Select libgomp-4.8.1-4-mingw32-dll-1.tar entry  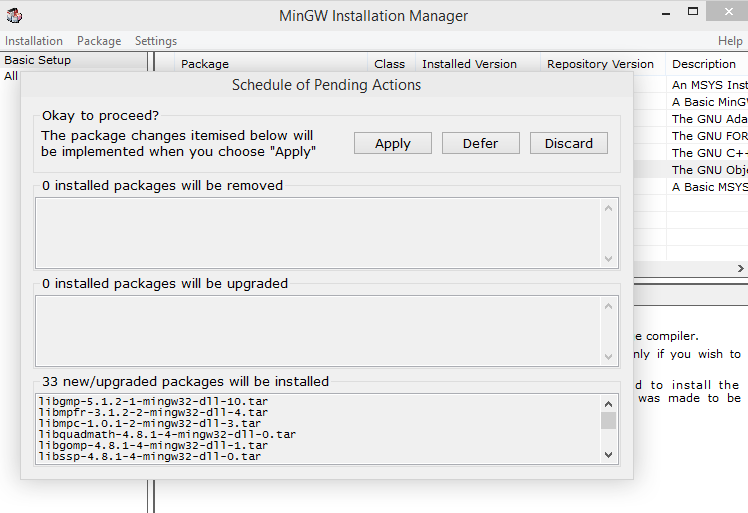tap(153, 445)
